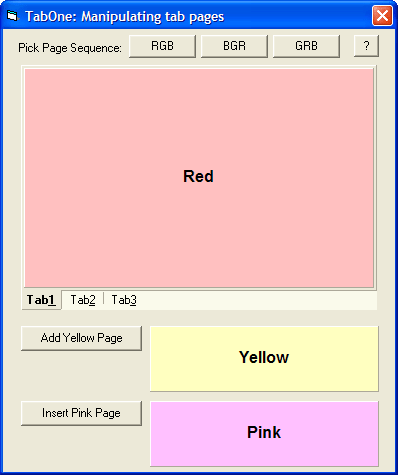Click Add Yellow Page button
Viewport: 398px width, 475px height.
click(81, 338)
